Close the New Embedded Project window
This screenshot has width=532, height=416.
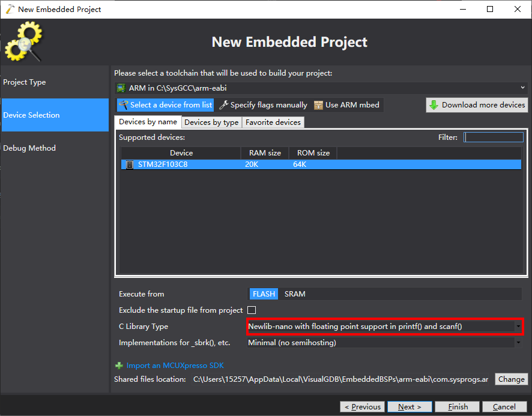coord(518,9)
